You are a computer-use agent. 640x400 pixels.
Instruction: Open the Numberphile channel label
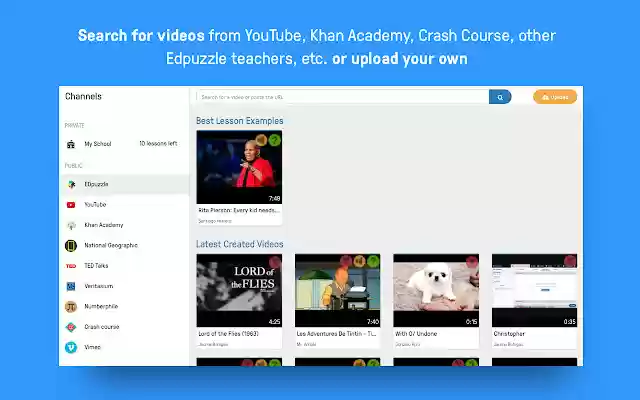click(x=101, y=307)
